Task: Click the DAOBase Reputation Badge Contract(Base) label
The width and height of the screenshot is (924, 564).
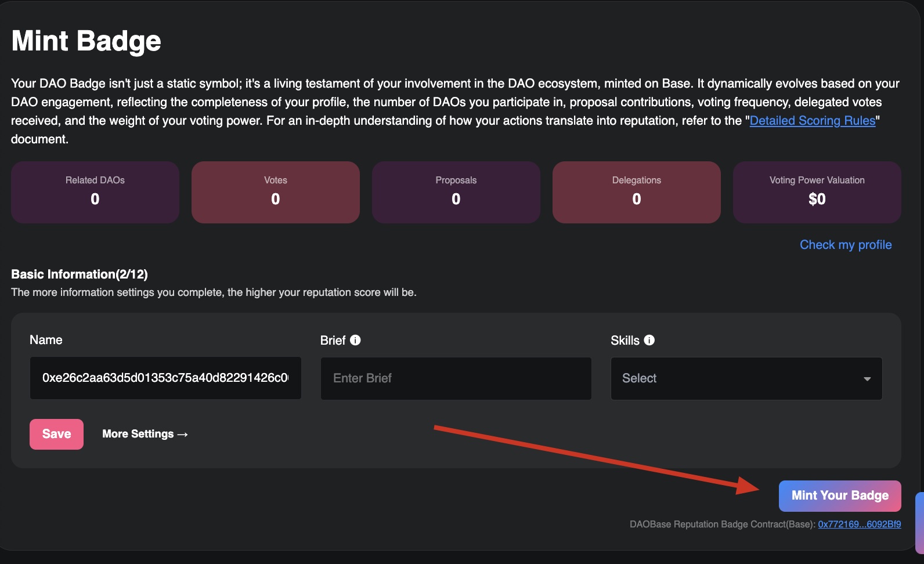Action: (x=723, y=525)
